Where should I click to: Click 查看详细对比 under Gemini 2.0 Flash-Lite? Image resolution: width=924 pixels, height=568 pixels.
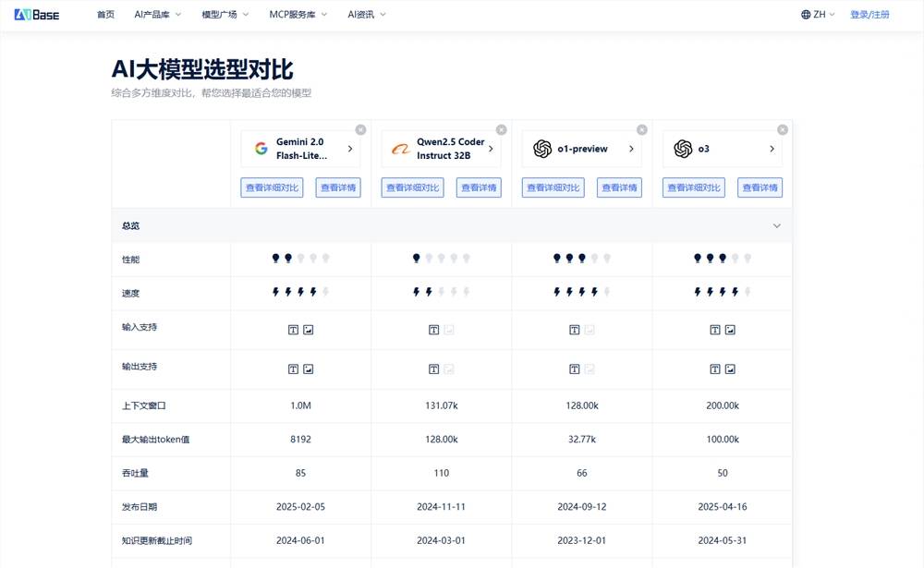272,187
